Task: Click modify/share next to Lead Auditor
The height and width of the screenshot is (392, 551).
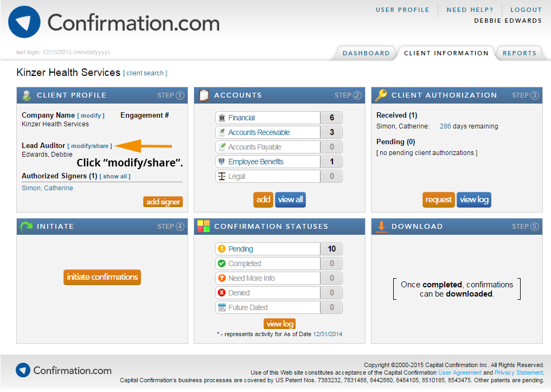Action: point(90,146)
